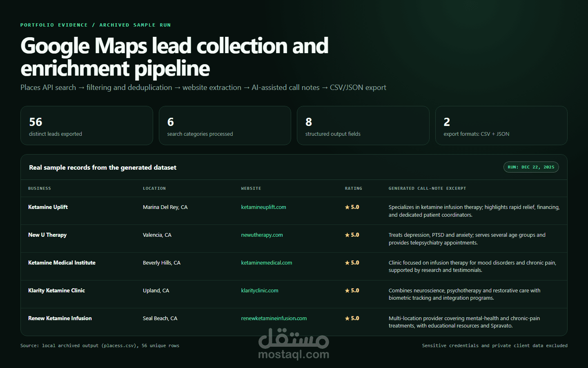The width and height of the screenshot is (588, 368).
Task: Select the Upland, CA location cell
Action: pyautogui.click(x=156, y=291)
